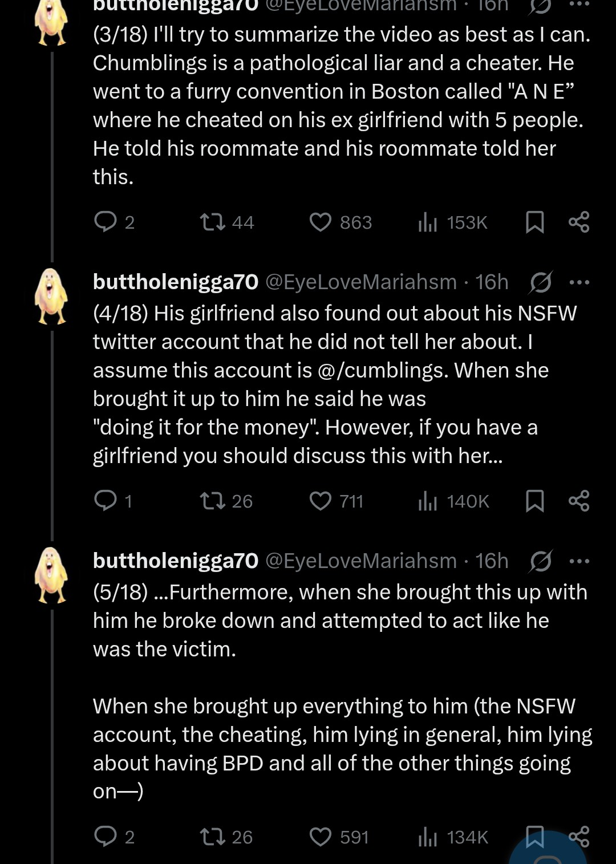Click the Grok icon on the (4/18) tweet

(541, 282)
